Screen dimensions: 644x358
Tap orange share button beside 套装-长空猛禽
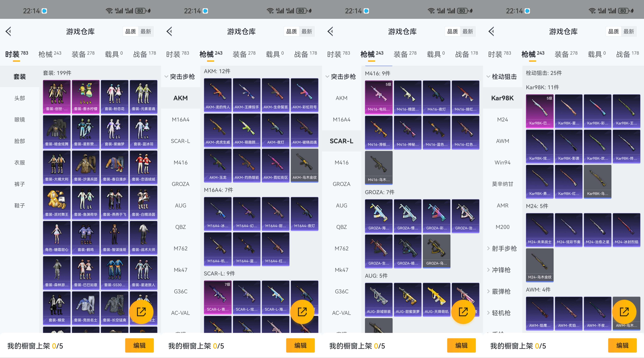coord(141,312)
